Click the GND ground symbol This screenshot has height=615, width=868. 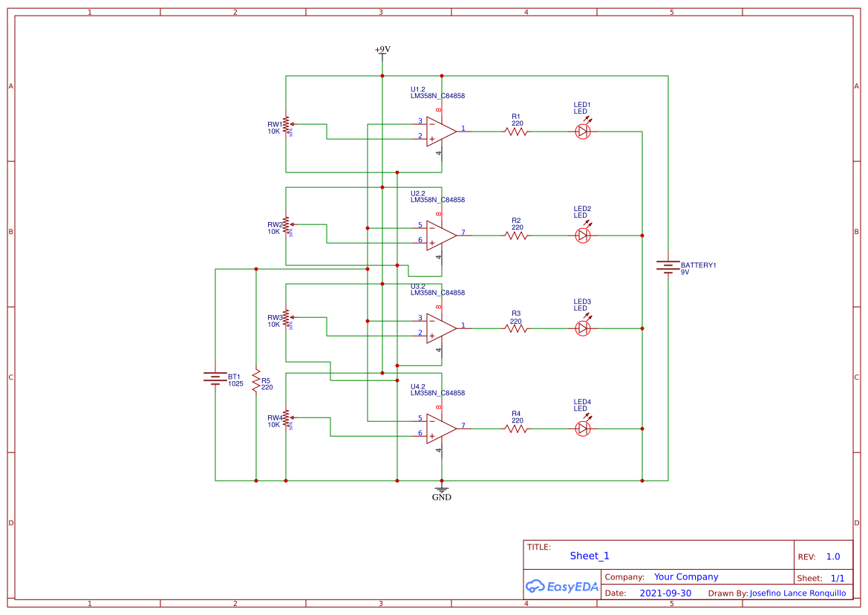pos(442,490)
